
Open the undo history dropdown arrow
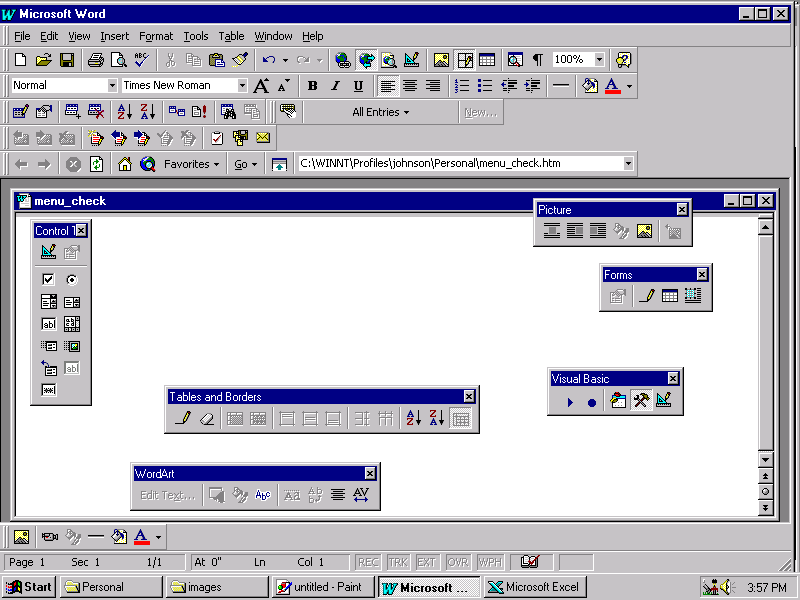tap(285, 60)
